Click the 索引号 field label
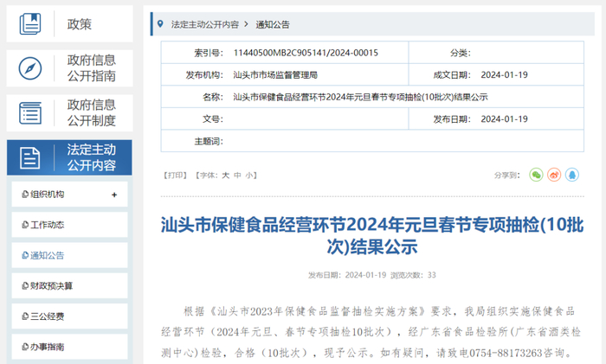This screenshot has width=606, height=364. click(x=209, y=53)
